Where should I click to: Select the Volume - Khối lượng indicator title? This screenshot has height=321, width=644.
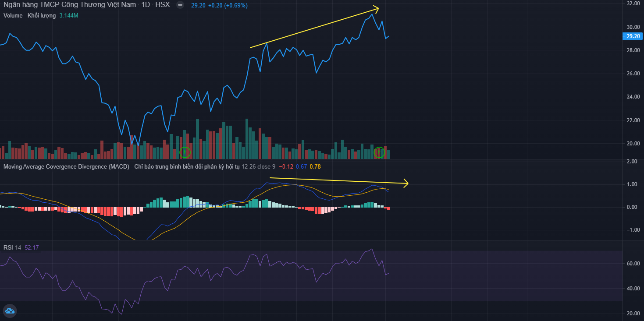[29, 15]
